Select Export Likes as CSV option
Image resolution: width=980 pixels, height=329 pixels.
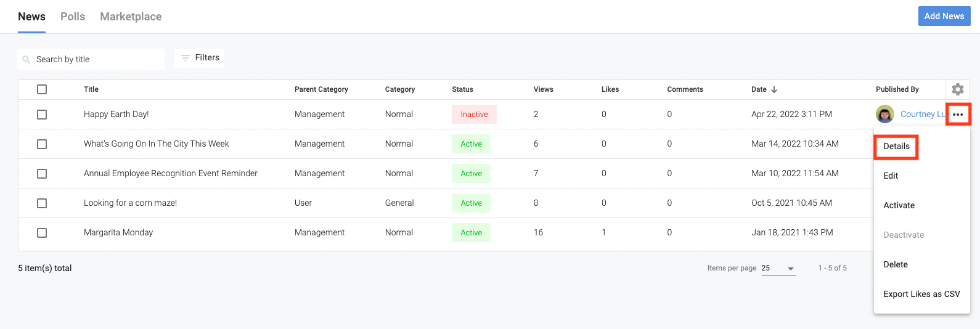click(x=921, y=294)
